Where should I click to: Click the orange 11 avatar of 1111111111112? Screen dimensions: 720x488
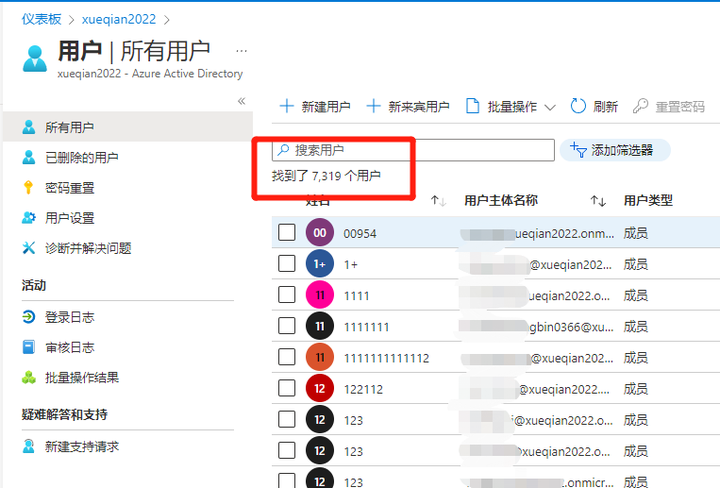tap(320, 357)
